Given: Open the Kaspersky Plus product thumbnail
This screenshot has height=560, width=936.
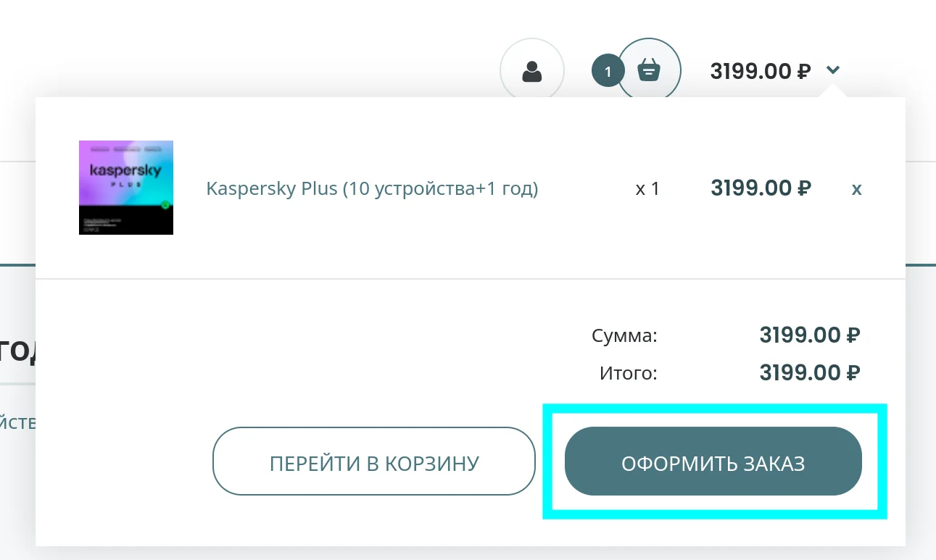Looking at the screenshot, I should [126, 187].
